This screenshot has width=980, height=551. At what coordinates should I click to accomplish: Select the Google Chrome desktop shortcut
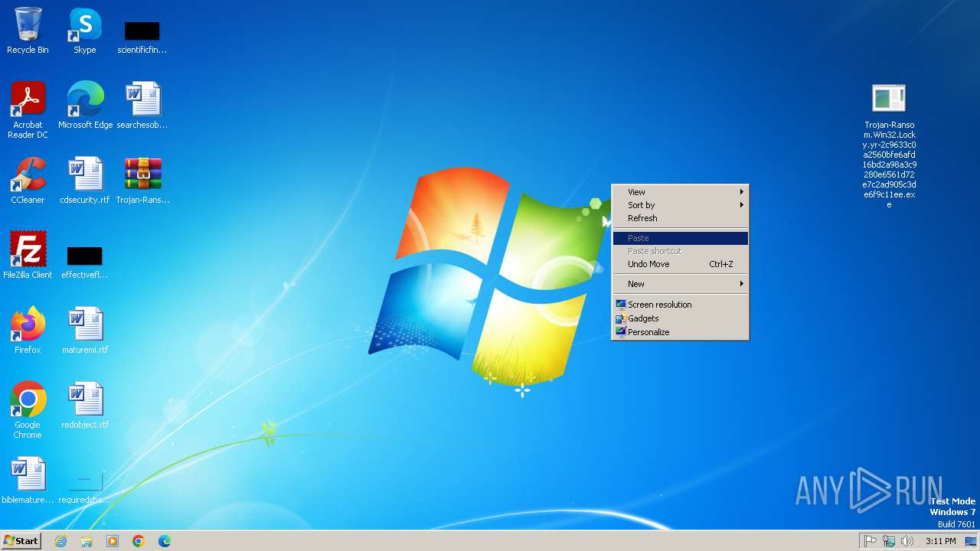28,410
